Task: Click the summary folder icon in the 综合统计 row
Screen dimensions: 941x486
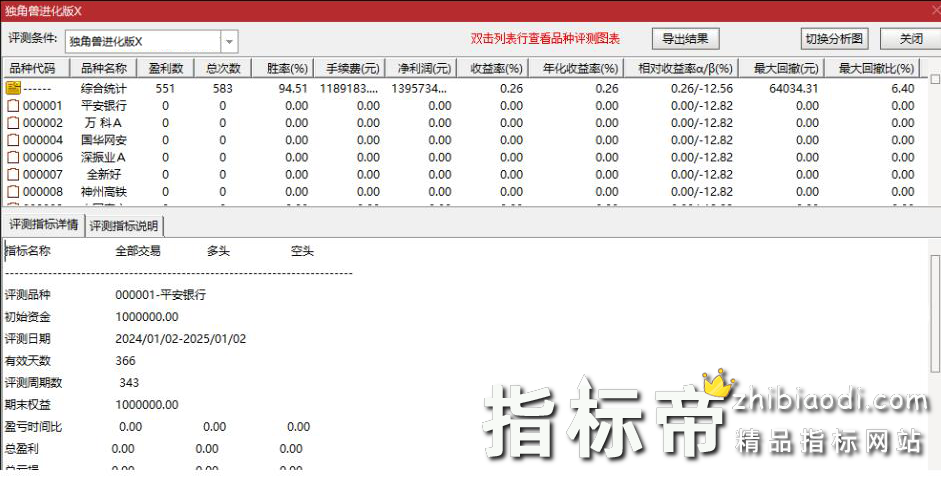Action: point(13,88)
